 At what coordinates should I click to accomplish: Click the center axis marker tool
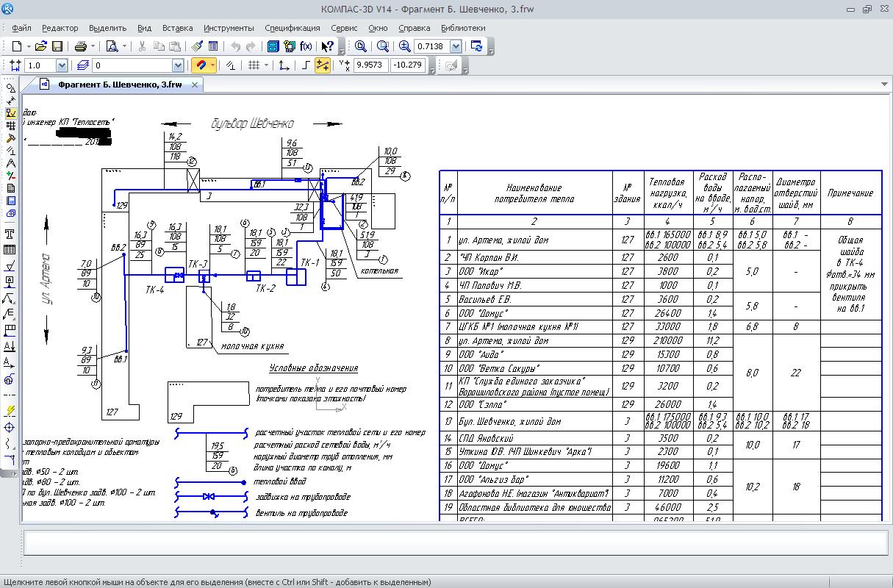[10, 427]
